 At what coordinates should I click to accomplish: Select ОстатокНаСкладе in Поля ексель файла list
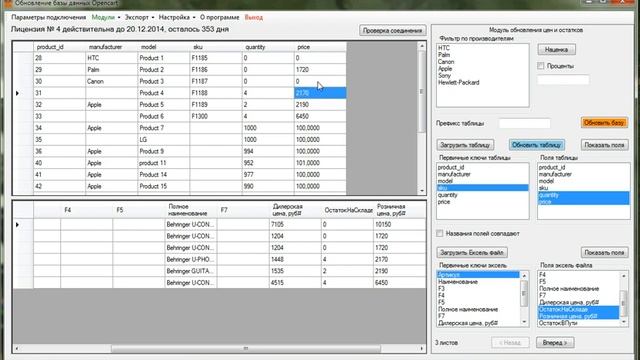point(579,309)
